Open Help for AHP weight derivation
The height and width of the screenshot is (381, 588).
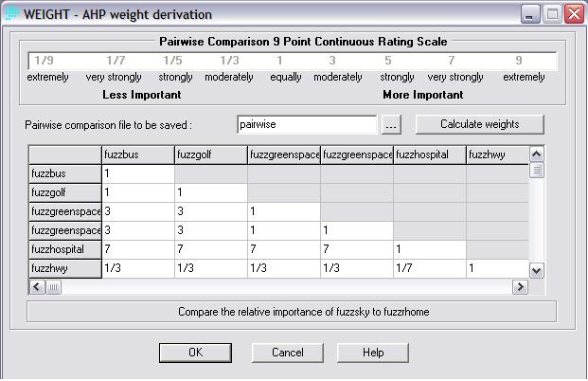click(x=372, y=352)
